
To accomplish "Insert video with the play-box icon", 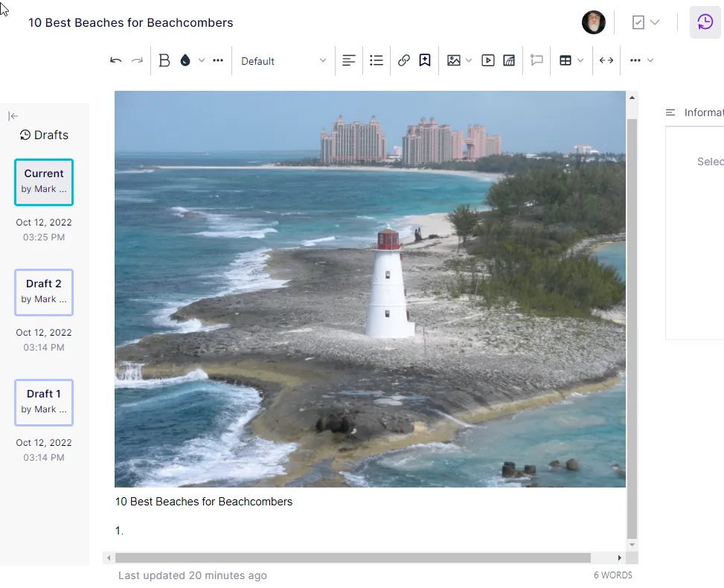I will 488,60.
